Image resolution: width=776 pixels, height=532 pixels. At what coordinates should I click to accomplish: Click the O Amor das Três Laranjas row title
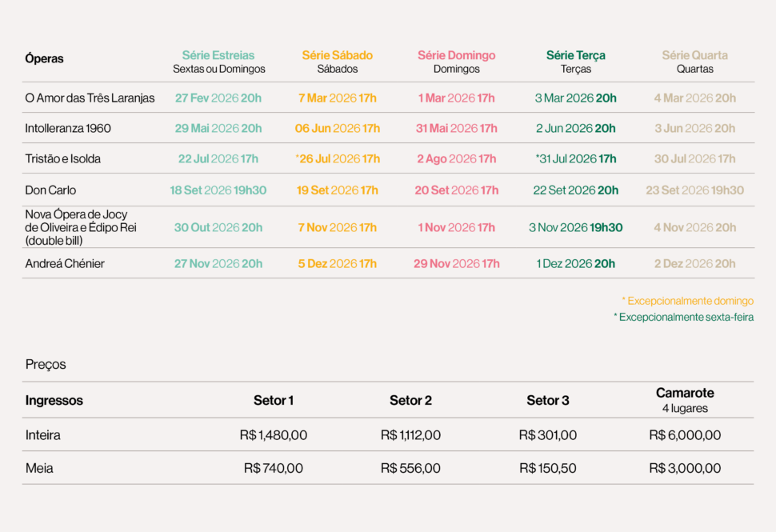pos(90,98)
